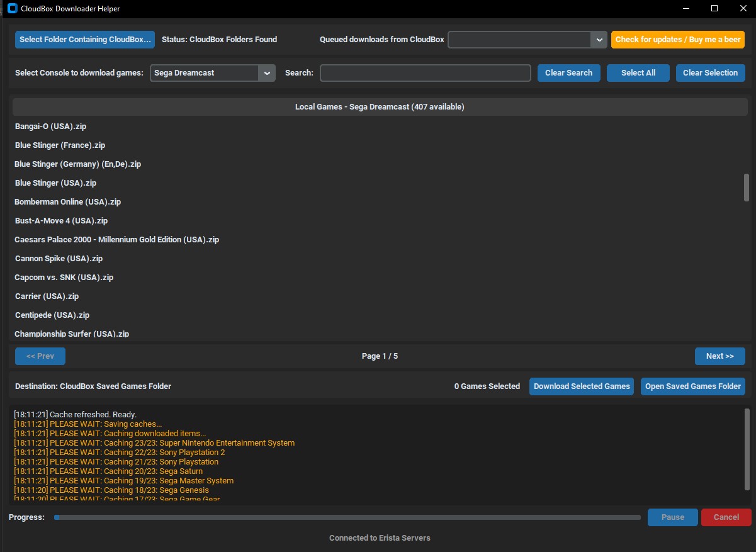Go to the next page of games
The image size is (756, 552).
[720, 356]
